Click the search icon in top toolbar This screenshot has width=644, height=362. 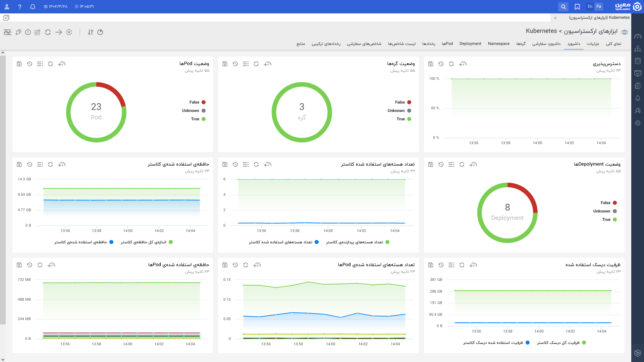[563, 6]
